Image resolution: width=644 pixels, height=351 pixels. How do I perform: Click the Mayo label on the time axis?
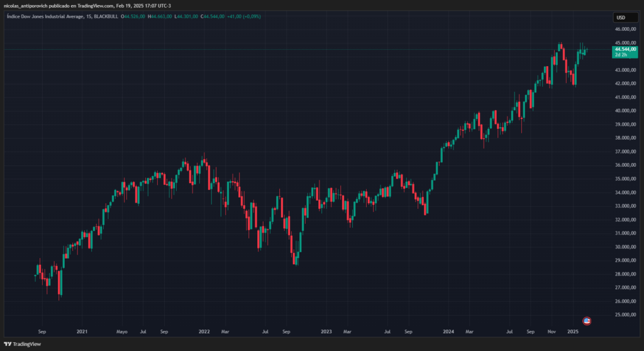(121, 331)
